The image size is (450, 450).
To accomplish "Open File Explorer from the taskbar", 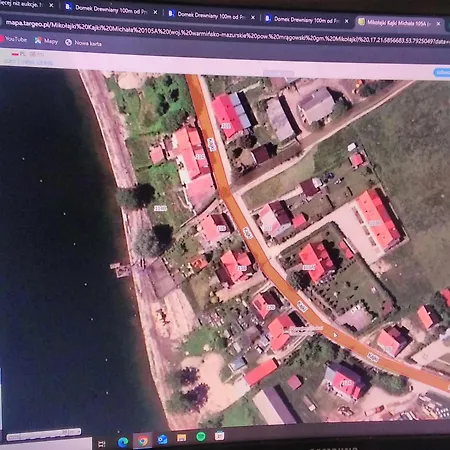I will pyautogui.click(x=182, y=438).
